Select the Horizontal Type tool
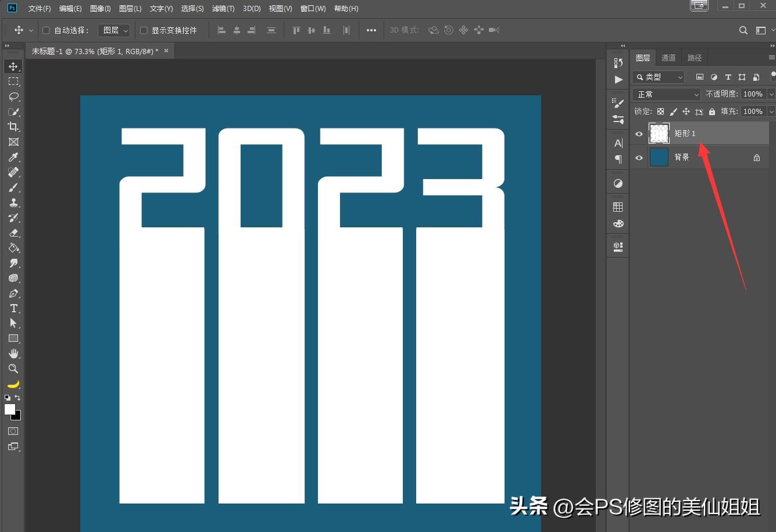This screenshot has height=532, width=776. 13,308
